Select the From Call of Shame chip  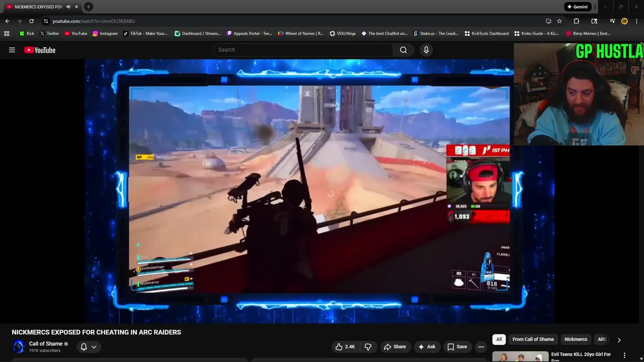point(533,339)
